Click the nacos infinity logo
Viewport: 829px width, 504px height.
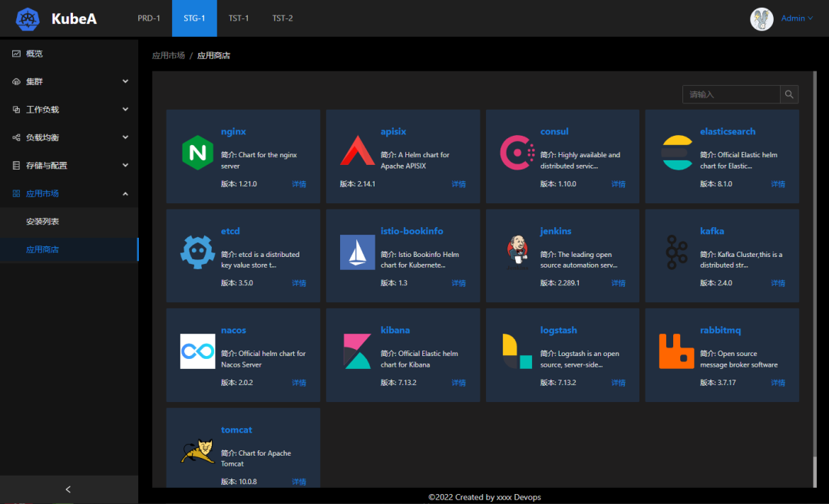tap(198, 351)
